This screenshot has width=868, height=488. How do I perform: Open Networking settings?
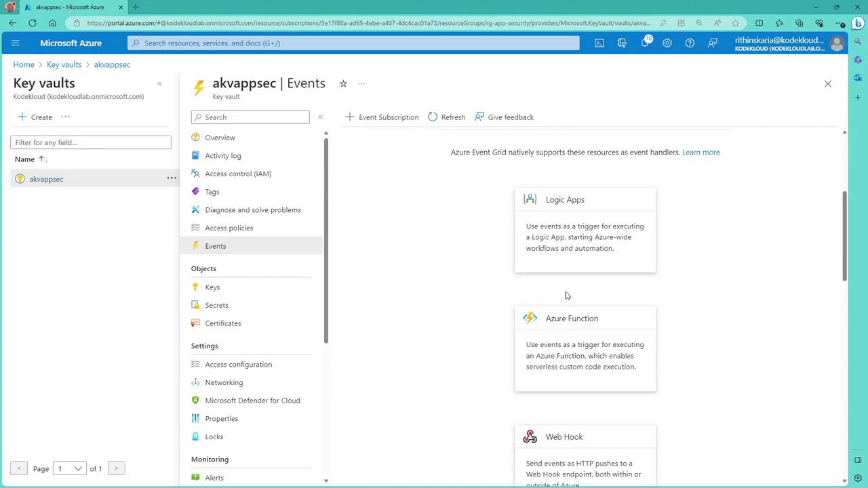tap(224, 382)
